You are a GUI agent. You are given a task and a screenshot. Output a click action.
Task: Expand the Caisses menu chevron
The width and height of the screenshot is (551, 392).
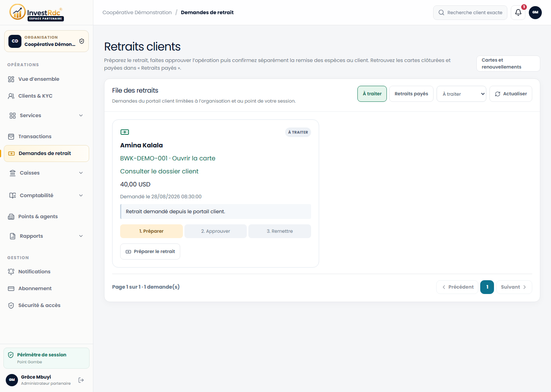coord(81,173)
